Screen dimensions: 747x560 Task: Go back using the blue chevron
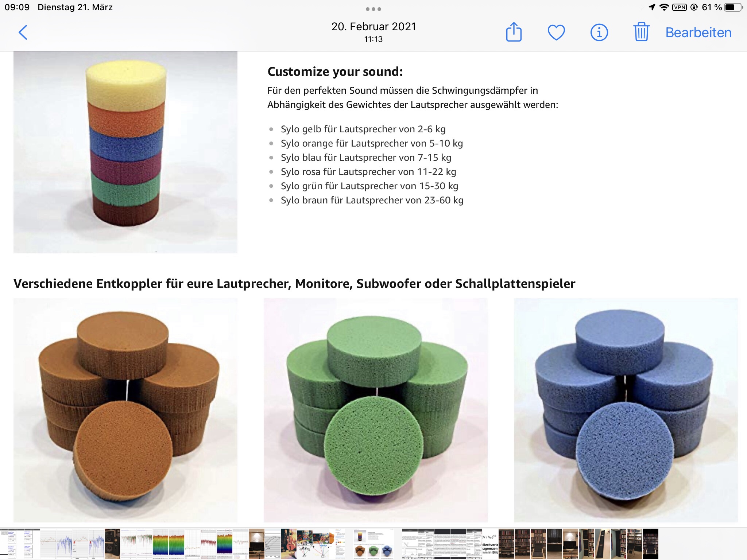(23, 32)
